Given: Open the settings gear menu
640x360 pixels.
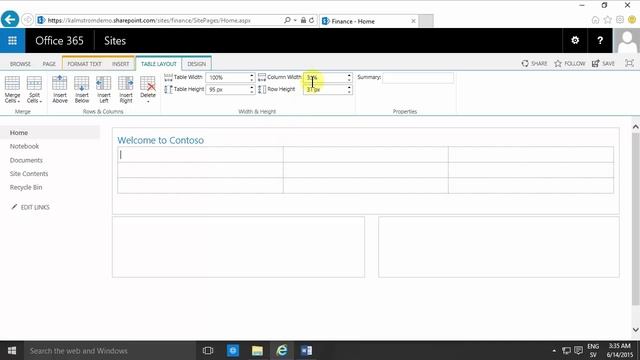Looking at the screenshot, I should pyautogui.click(x=575, y=40).
